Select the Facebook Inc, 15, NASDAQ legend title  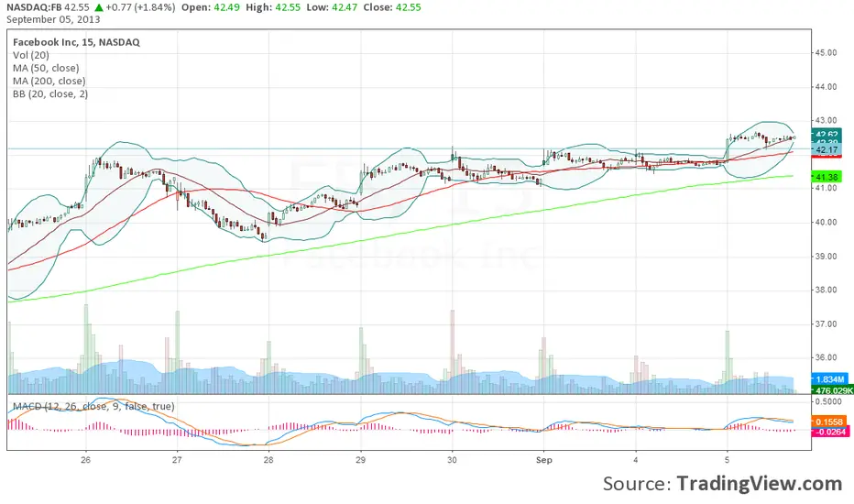(x=76, y=42)
